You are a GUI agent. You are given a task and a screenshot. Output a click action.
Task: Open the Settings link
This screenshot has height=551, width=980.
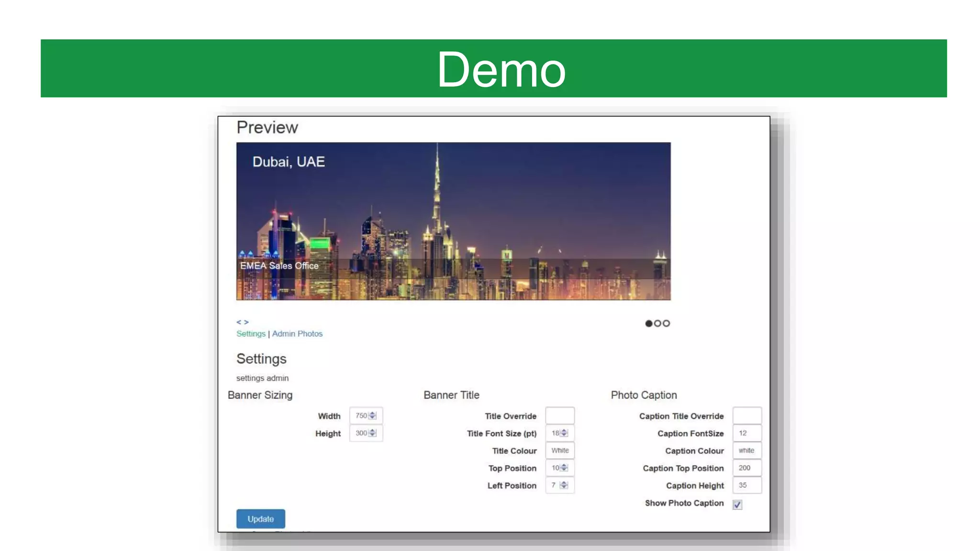[251, 333]
